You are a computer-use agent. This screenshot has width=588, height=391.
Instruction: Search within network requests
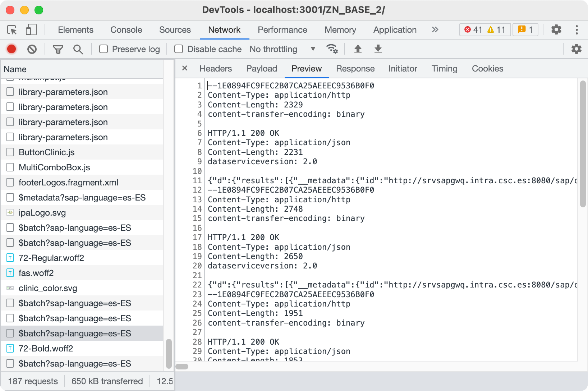78,49
